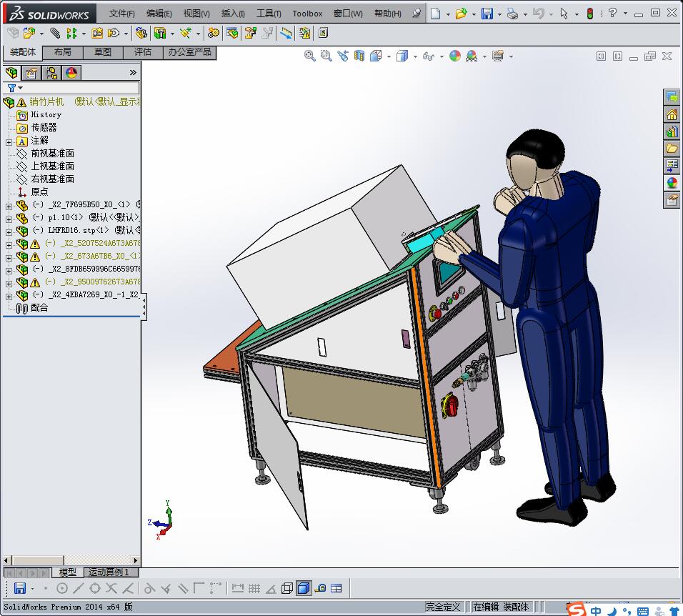Expand the _X2_7F695B50_X0_<1> component
Viewport: 683px width, 616px height.
(9, 207)
